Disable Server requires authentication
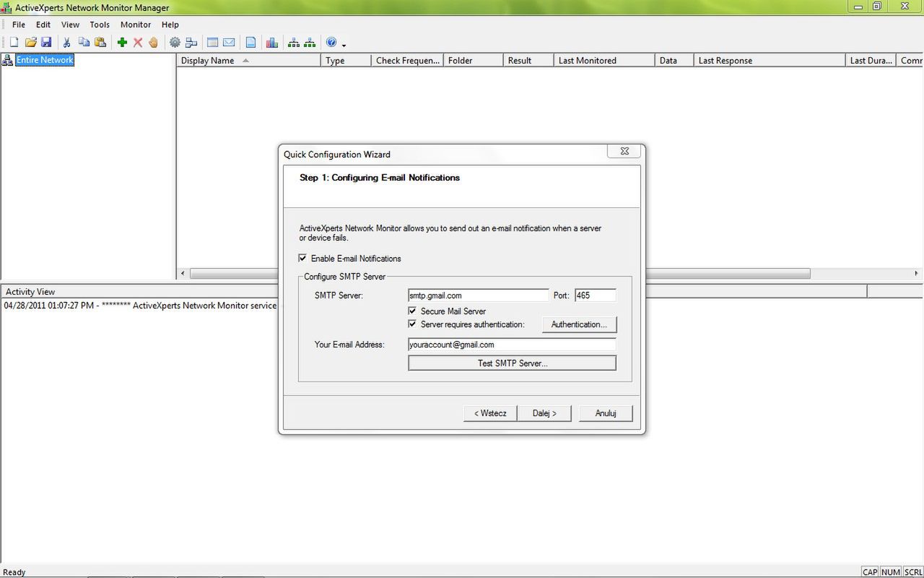The width and height of the screenshot is (924, 578). coord(412,324)
